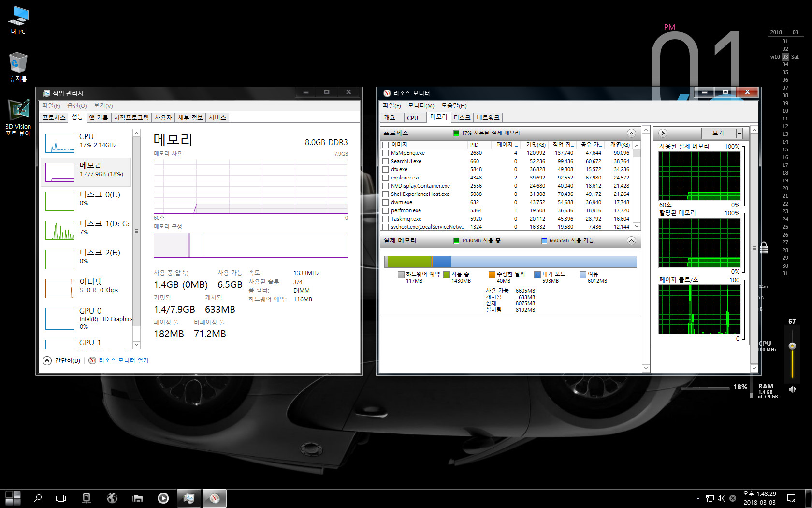Check the dwm.exe process checkbox
The image size is (812, 508).
(385, 202)
